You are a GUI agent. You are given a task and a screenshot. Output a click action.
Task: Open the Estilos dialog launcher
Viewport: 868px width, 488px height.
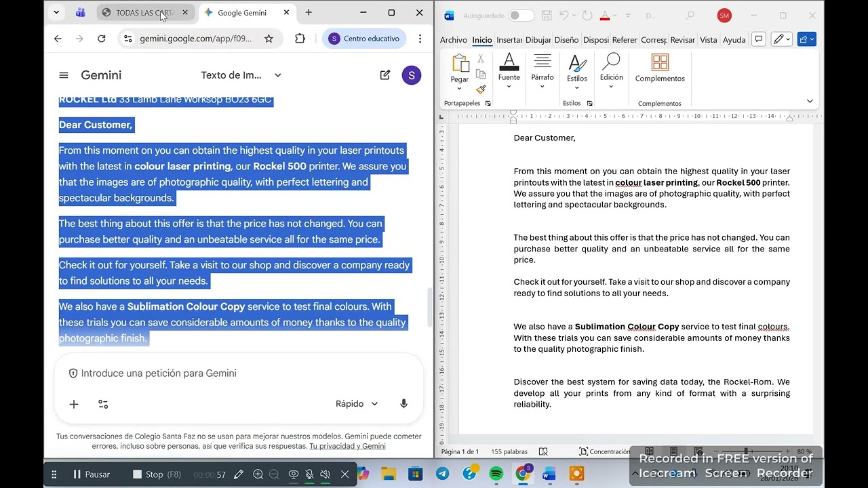pyautogui.click(x=589, y=104)
